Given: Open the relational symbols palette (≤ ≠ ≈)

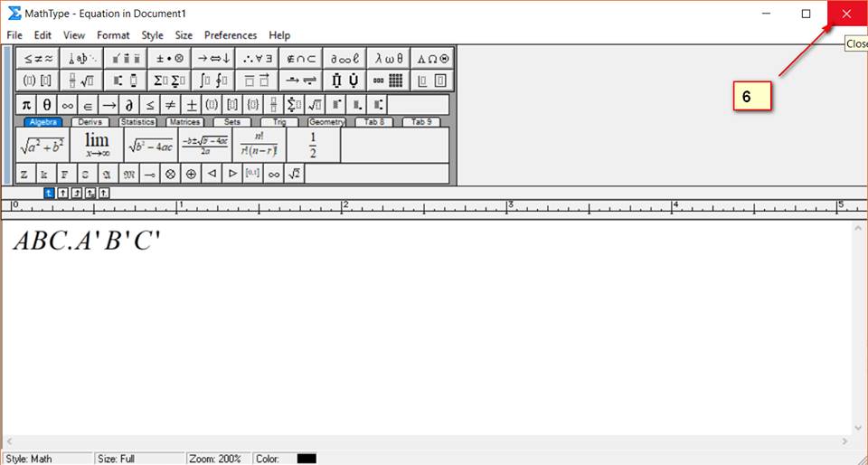Looking at the screenshot, I should [38, 58].
